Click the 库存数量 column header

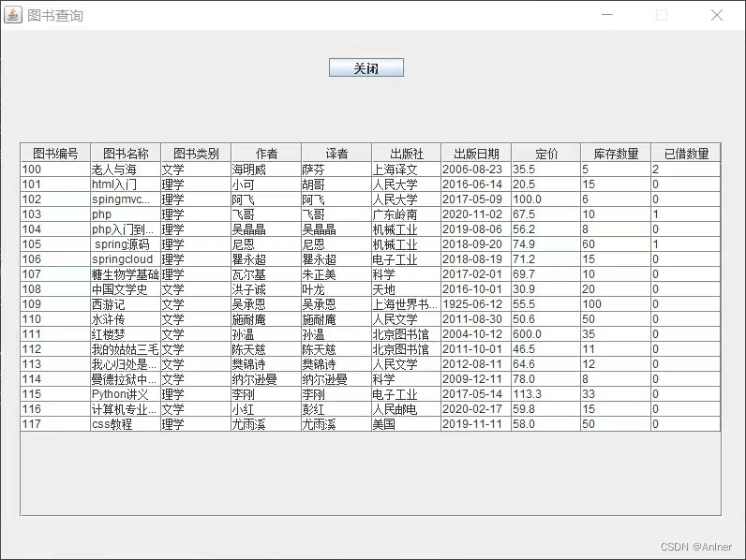[x=616, y=154]
